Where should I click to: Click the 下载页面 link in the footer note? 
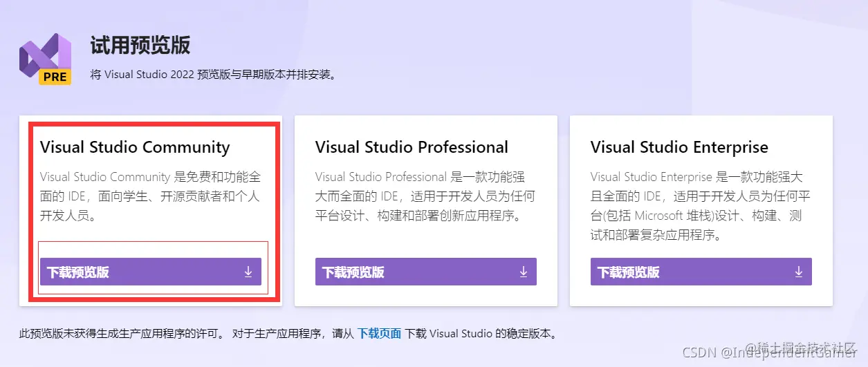[379, 334]
